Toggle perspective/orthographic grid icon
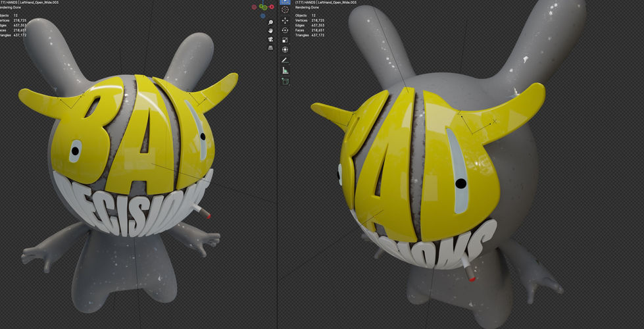 point(270,48)
